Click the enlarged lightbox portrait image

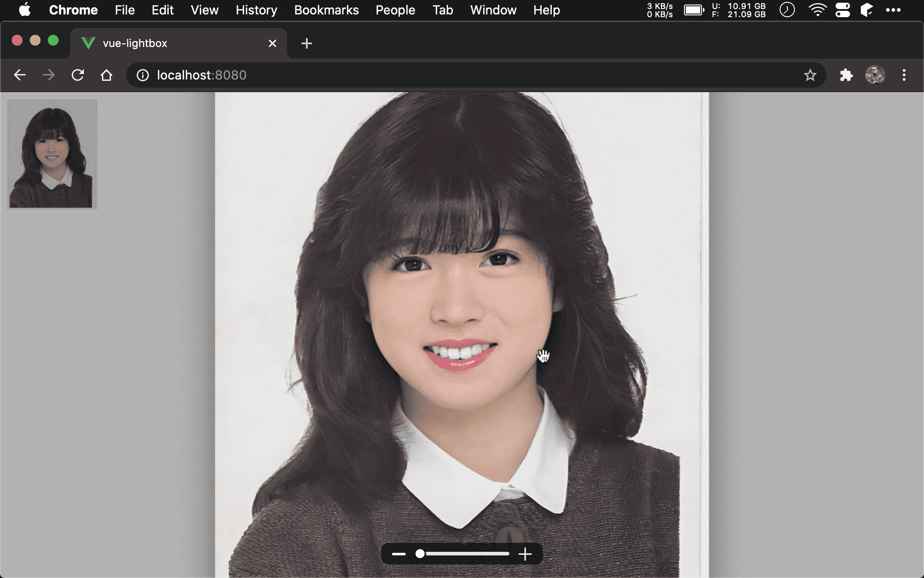(462, 335)
